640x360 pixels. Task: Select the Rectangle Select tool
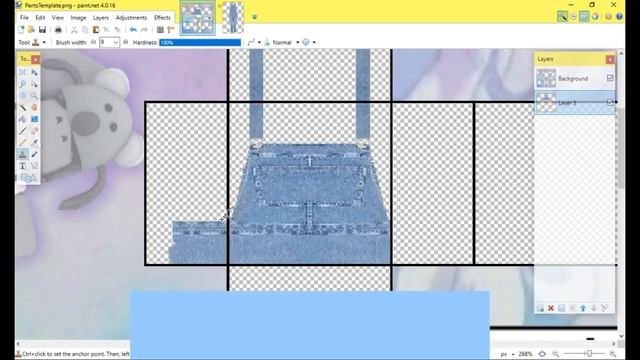(22, 72)
